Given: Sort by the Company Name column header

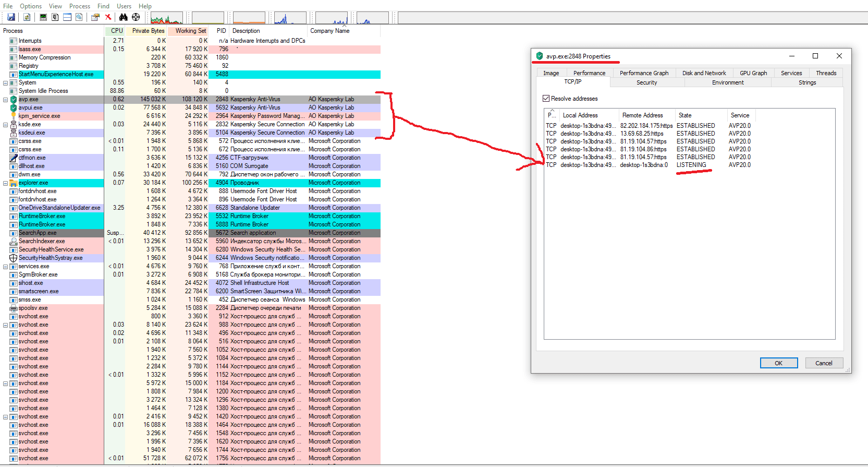Looking at the screenshot, I should pyautogui.click(x=344, y=31).
